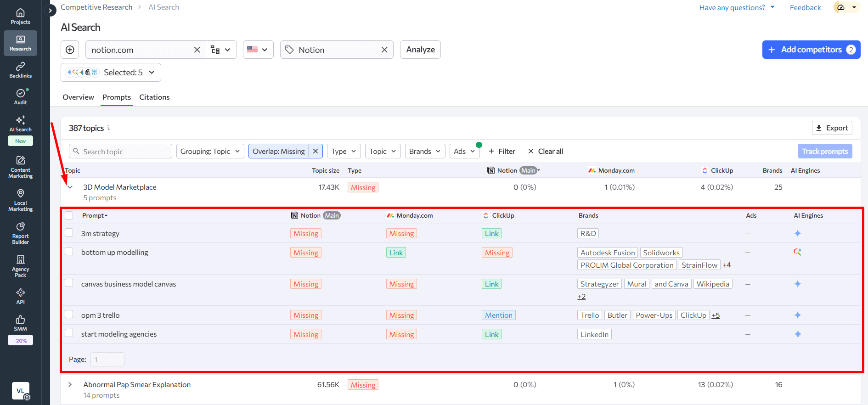
Task: Open the Feedback link
Action: [805, 7]
